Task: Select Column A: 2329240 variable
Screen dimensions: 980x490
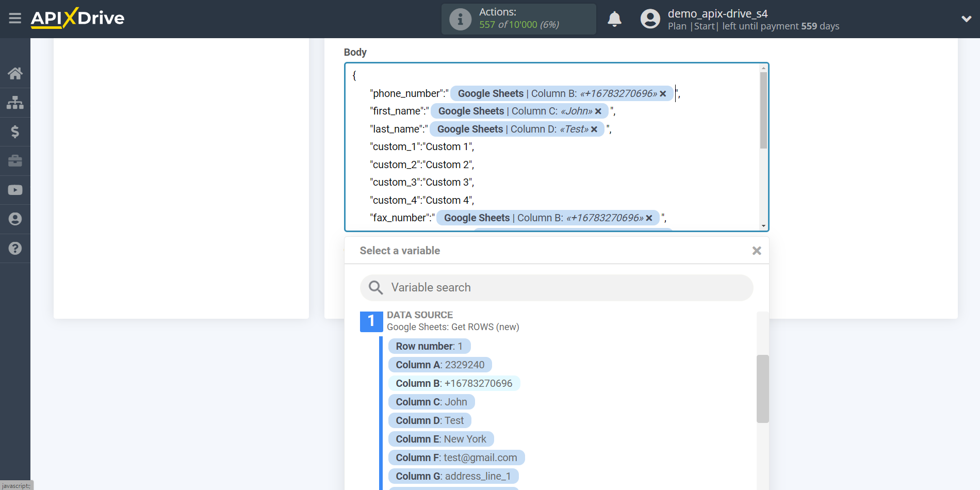Action: coord(440,365)
